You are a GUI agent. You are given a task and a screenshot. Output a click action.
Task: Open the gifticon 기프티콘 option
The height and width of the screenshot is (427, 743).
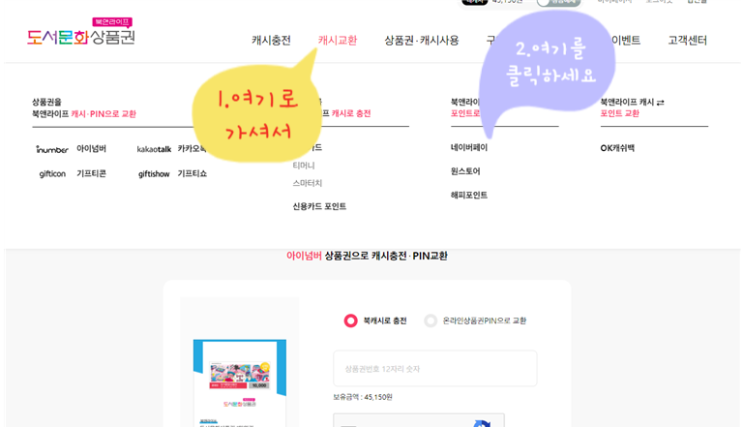pyautogui.click(x=72, y=174)
